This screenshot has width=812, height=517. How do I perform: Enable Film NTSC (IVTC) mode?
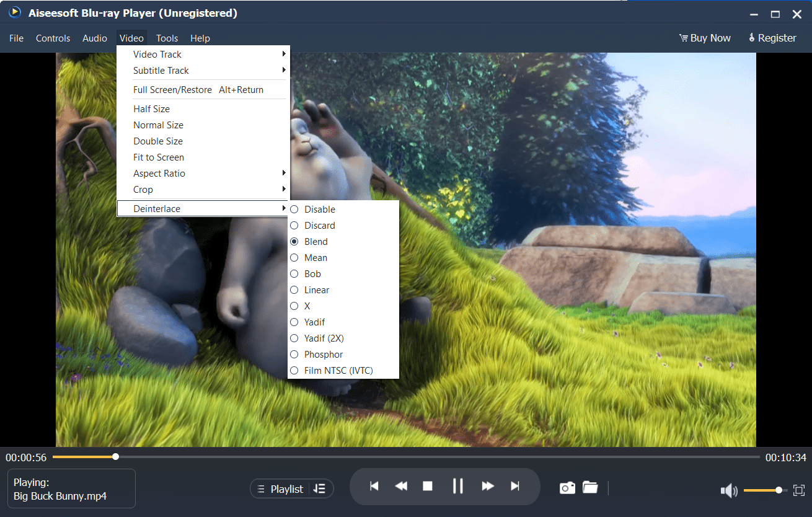[x=343, y=371]
